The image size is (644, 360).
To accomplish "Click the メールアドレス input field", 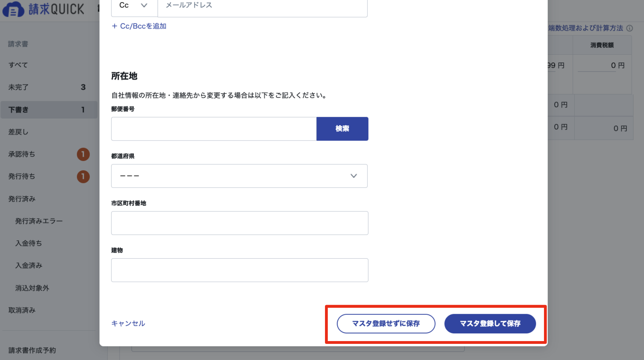I will tap(263, 6).
